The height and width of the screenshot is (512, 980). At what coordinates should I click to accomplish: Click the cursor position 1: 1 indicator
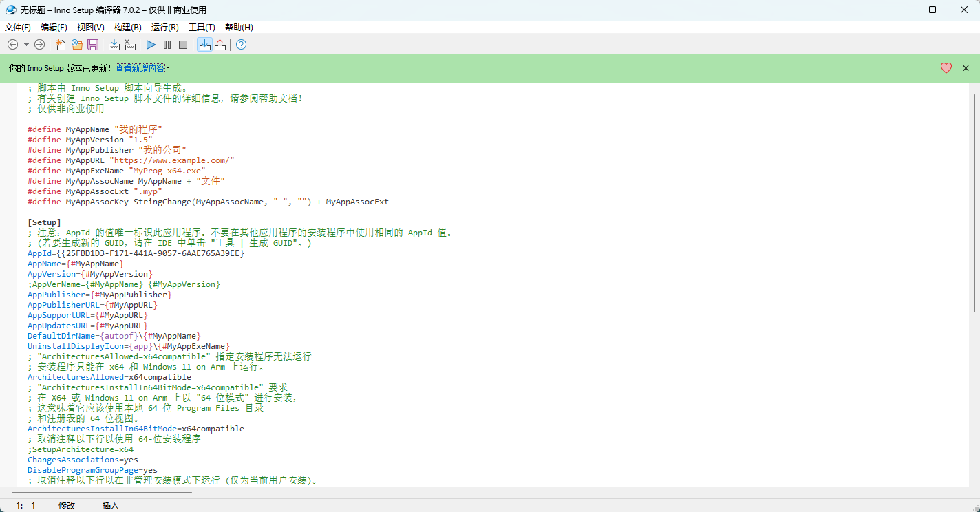pyautogui.click(x=26, y=505)
